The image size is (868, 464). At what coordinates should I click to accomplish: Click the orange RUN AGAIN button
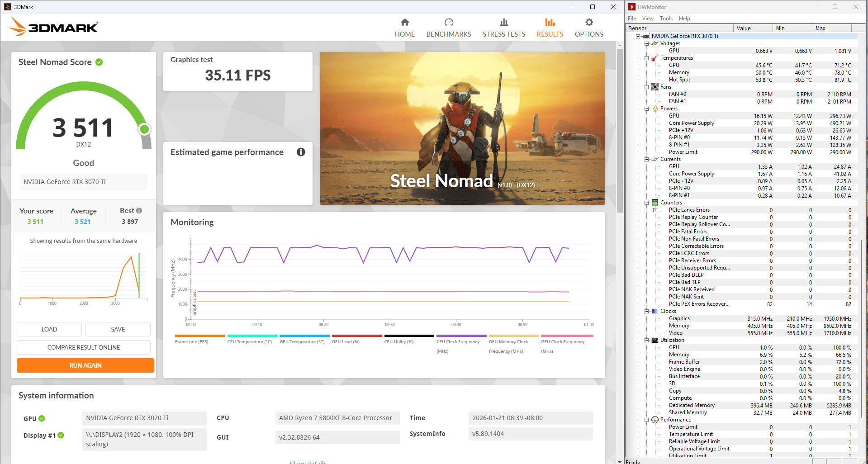[85, 365]
